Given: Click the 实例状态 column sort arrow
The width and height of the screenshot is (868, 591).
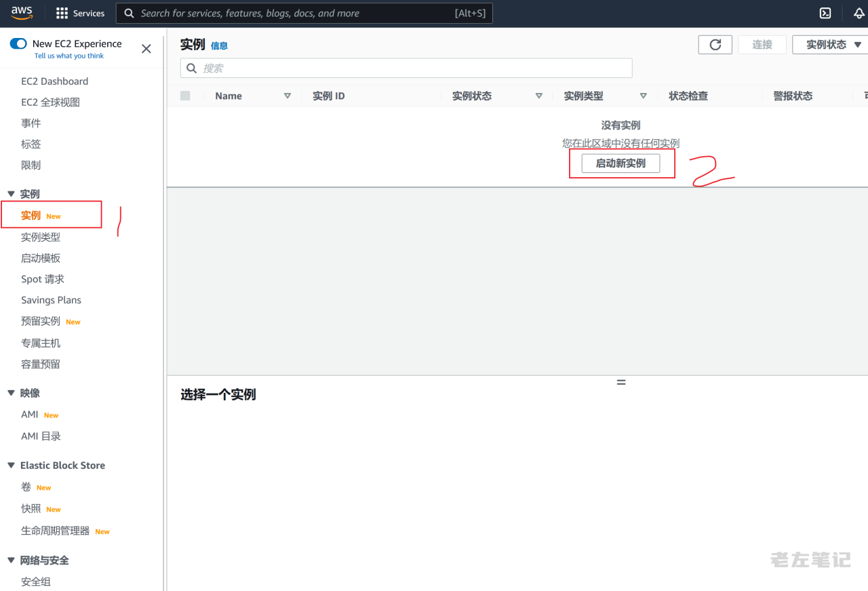Looking at the screenshot, I should coord(538,96).
